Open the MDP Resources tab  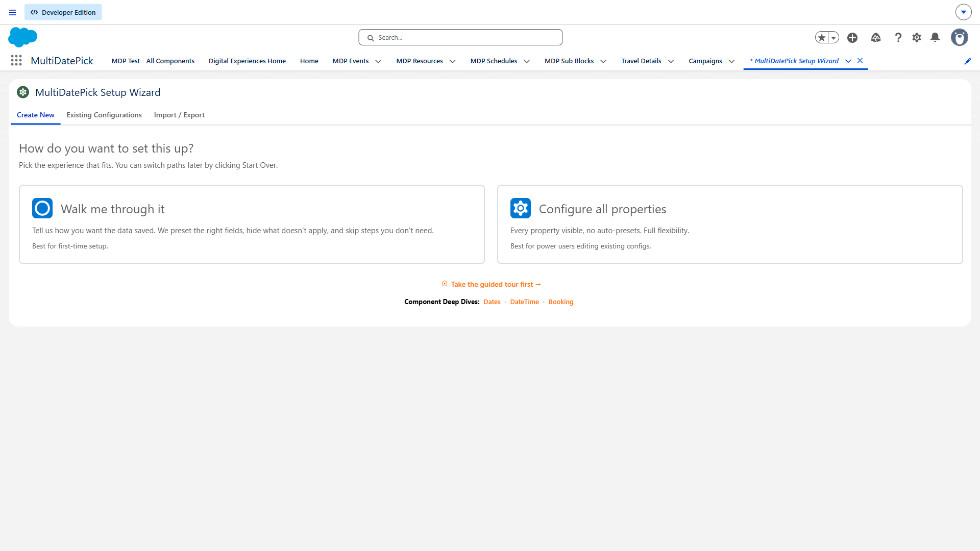point(420,61)
